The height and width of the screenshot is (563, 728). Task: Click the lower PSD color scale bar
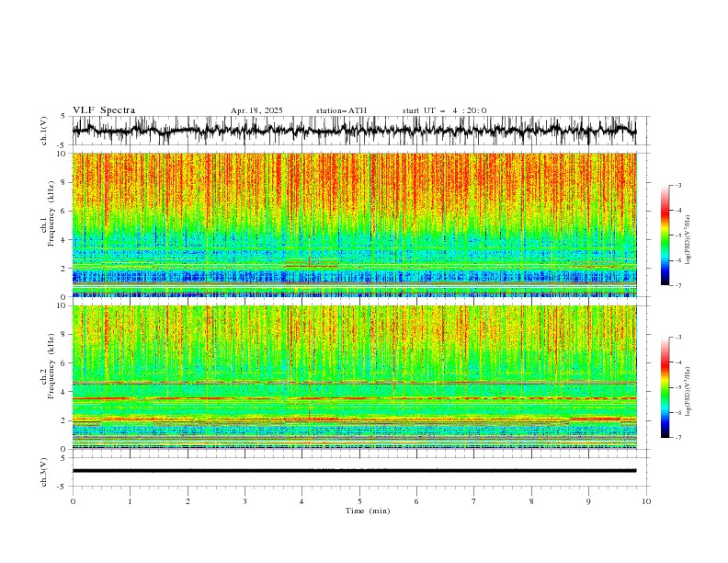pyautogui.click(x=665, y=387)
